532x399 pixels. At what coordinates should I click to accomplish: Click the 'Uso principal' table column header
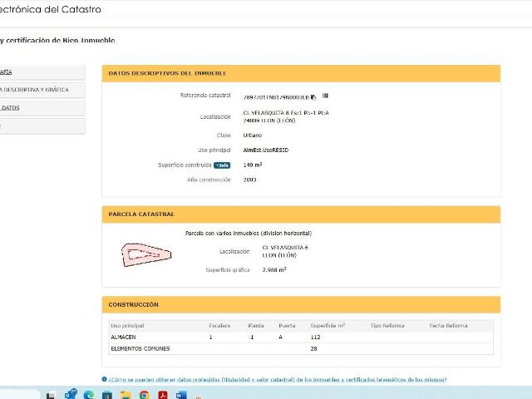[127, 326]
